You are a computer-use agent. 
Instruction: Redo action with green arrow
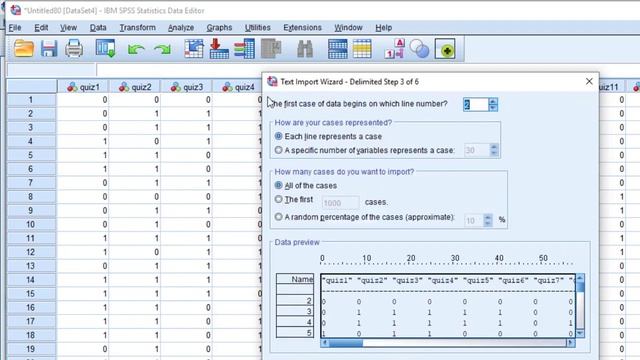pos(162,49)
